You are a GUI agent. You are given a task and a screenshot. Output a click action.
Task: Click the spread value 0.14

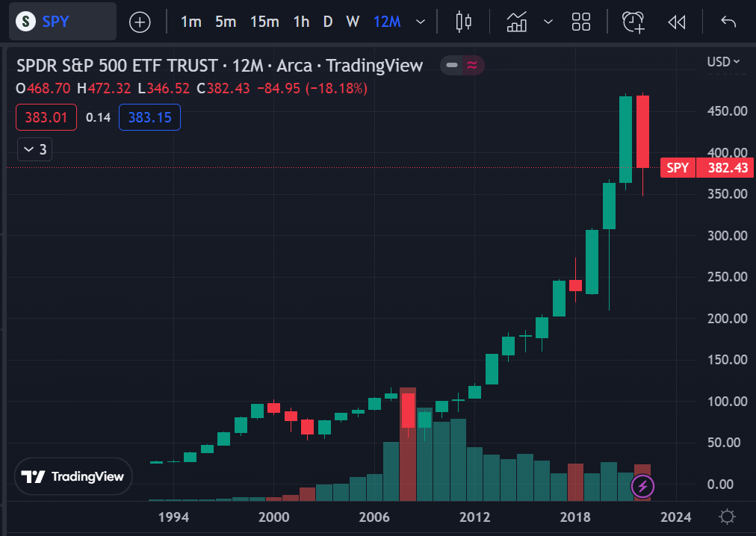pos(99,117)
